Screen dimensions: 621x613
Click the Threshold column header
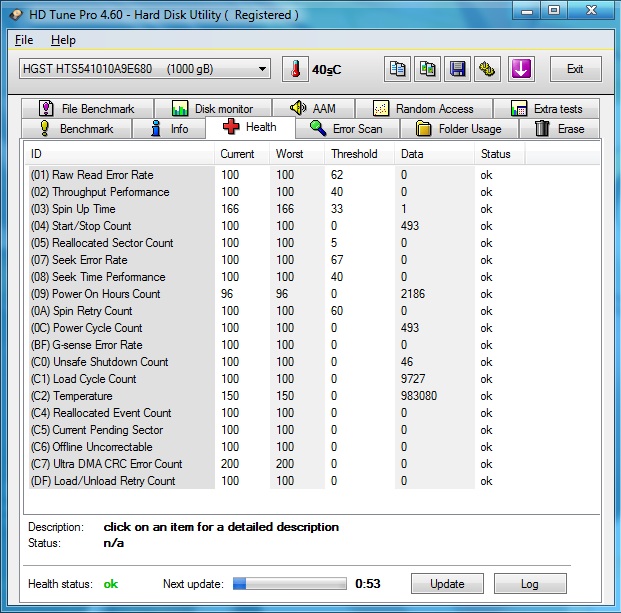(x=360, y=154)
